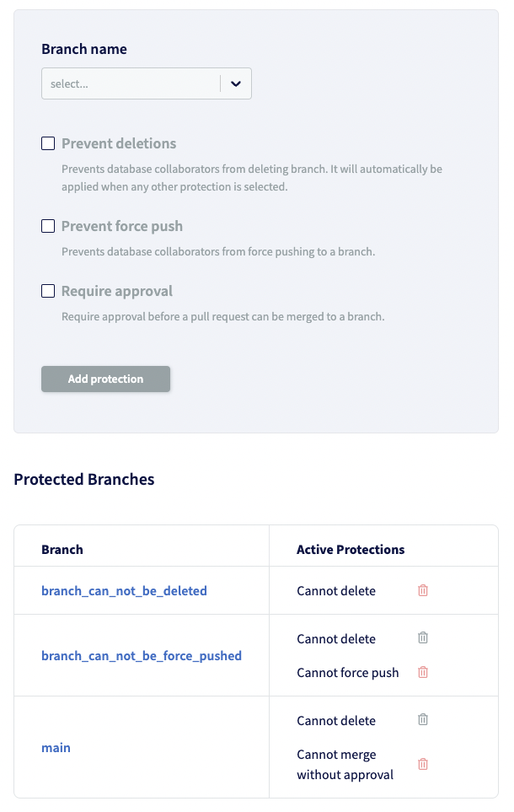
Task: Click the Protected Branches heading
Action: click(84, 479)
